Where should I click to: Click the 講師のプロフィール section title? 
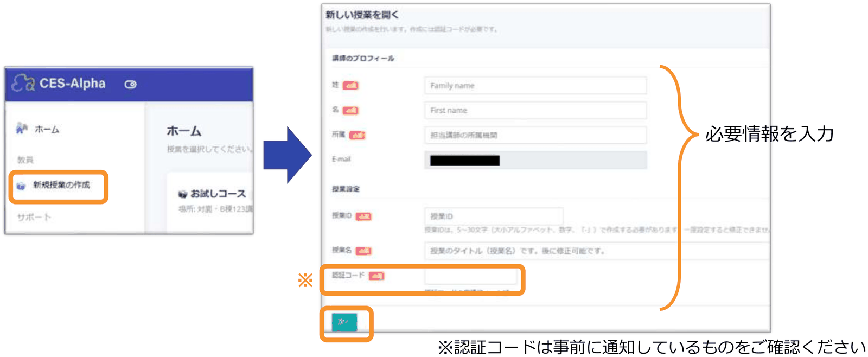(x=363, y=58)
